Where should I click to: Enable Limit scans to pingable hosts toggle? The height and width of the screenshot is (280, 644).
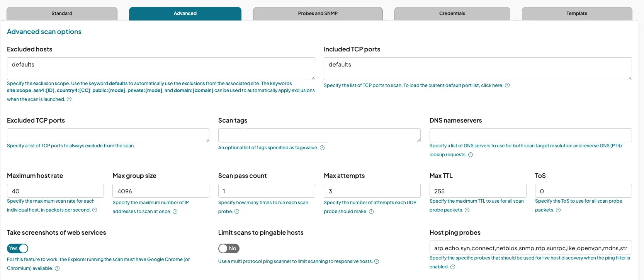point(229,248)
